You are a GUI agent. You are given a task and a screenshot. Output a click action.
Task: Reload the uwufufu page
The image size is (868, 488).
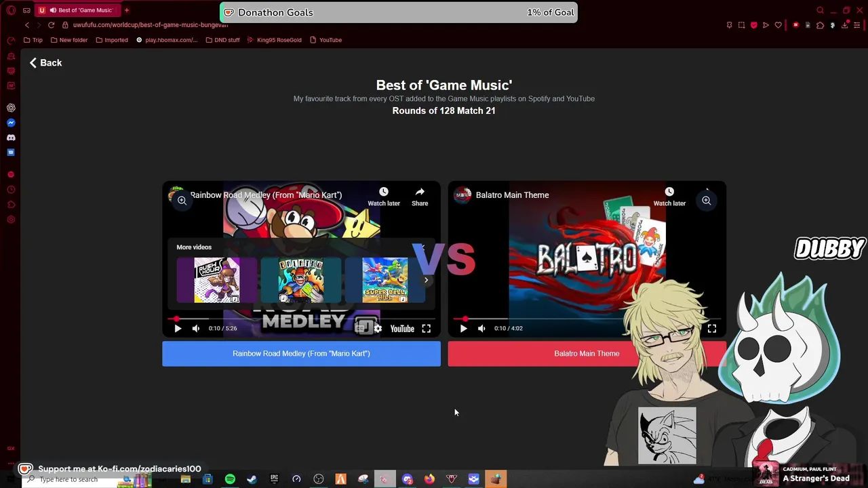(x=51, y=25)
